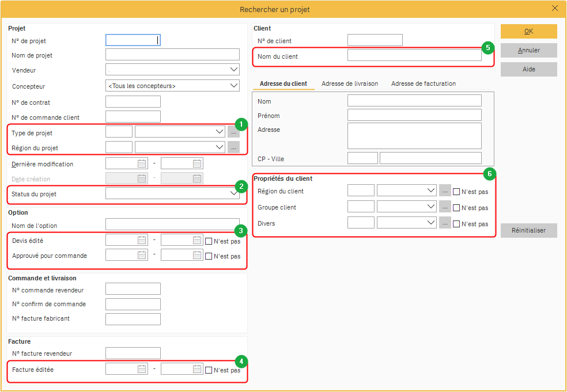Open calendar for Dernière modification end date
The image size is (567, 392).
point(197,163)
